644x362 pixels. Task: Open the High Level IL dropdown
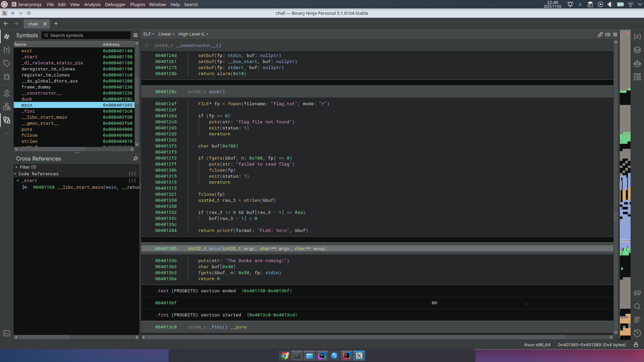(193, 34)
